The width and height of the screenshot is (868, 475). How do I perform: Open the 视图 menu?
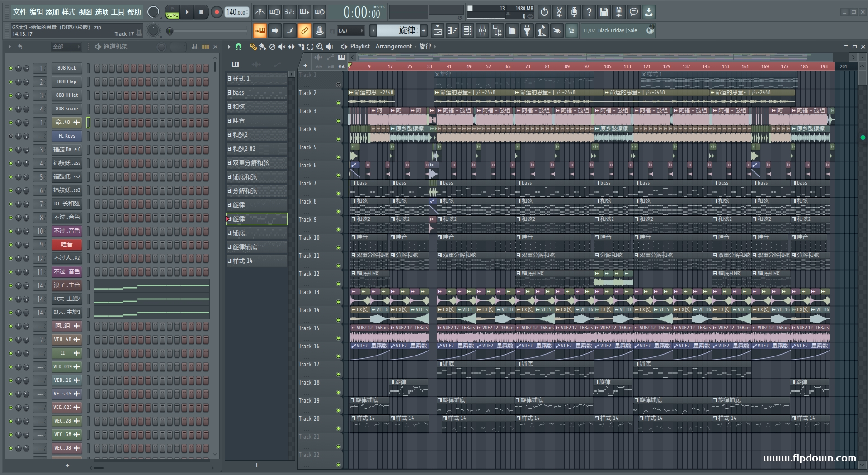point(85,12)
